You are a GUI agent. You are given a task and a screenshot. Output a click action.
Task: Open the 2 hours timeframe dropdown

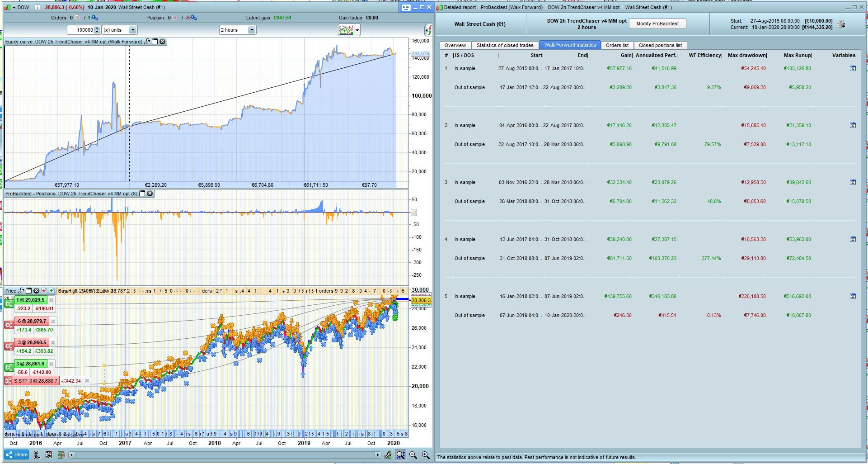[x=252, y=30]
